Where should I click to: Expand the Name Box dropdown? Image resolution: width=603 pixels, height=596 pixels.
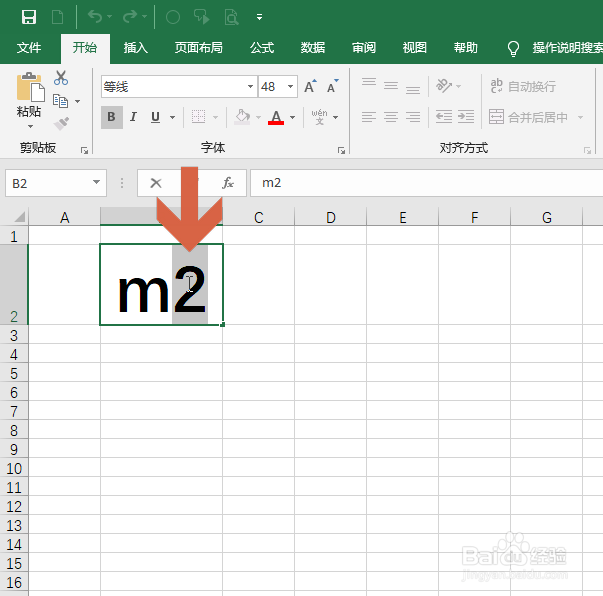tap(97, 183)
